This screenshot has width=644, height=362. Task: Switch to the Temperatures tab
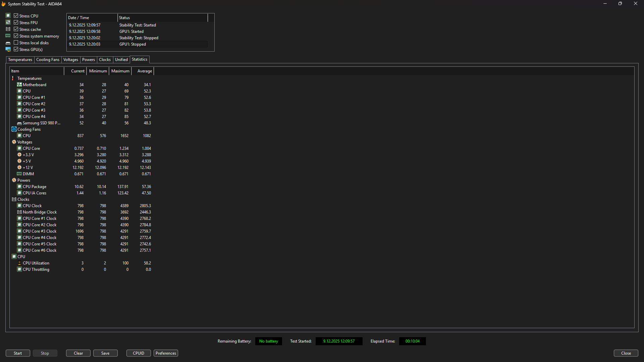click(20, 60)
